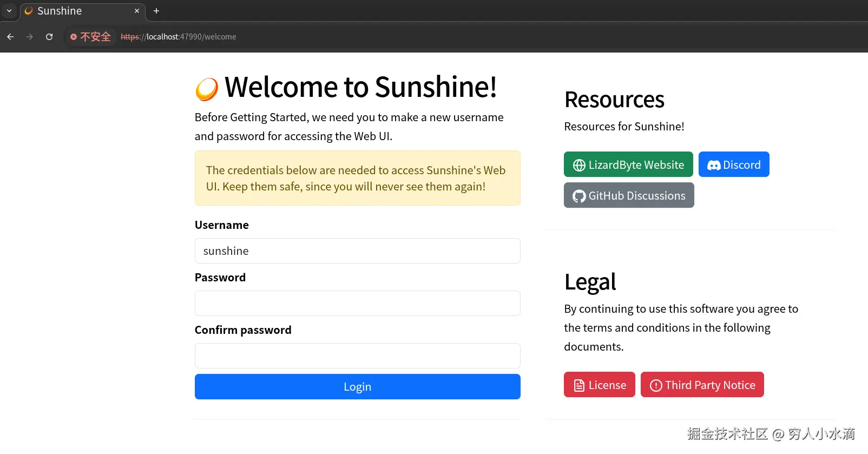Go forward to the next page
Image resolution: width=868 pixels, height=454 pixels.
pos(30,37)
